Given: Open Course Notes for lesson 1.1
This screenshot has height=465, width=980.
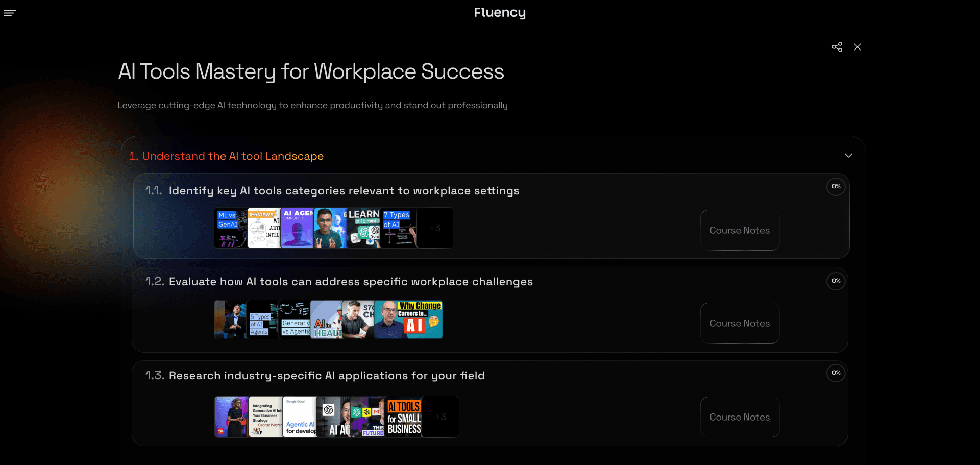Looking at the screenshot, I should coord(740,230).
